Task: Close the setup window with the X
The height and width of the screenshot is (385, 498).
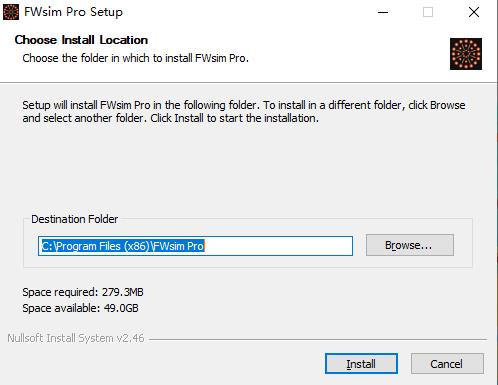Action: 474,12
